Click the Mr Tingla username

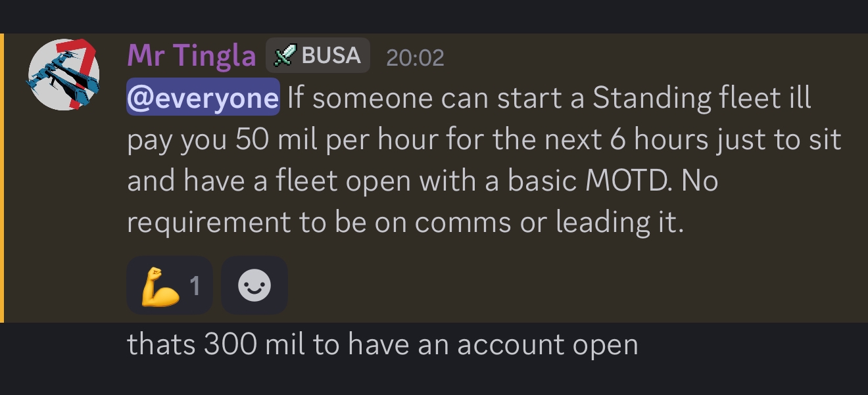[191, 56]
